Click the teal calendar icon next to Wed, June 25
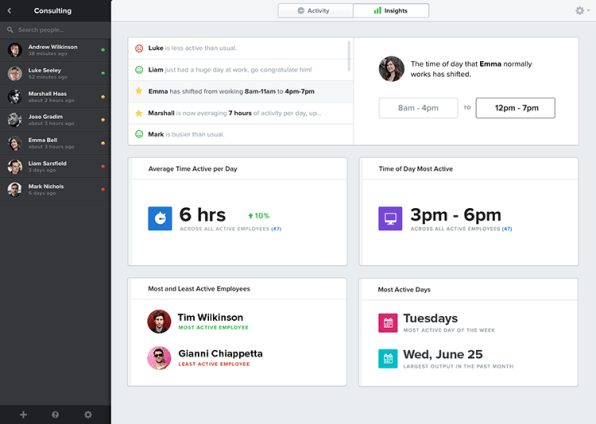This screenshot has height=424, width=596. pos(388,359)
